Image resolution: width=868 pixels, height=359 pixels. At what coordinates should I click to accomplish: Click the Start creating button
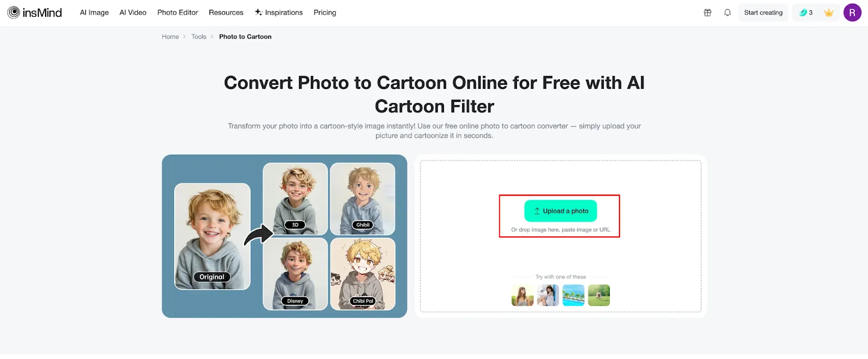763,12
